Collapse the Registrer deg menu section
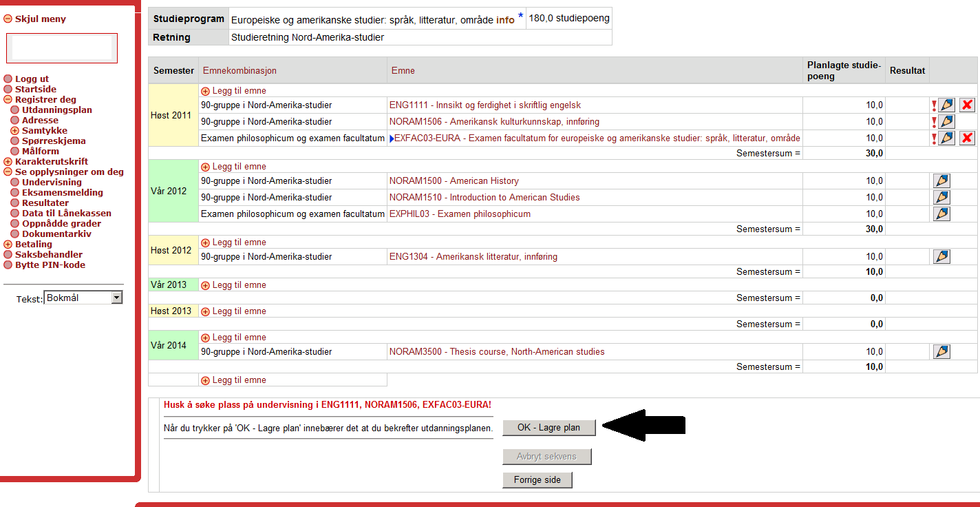 tap(8, 100)
